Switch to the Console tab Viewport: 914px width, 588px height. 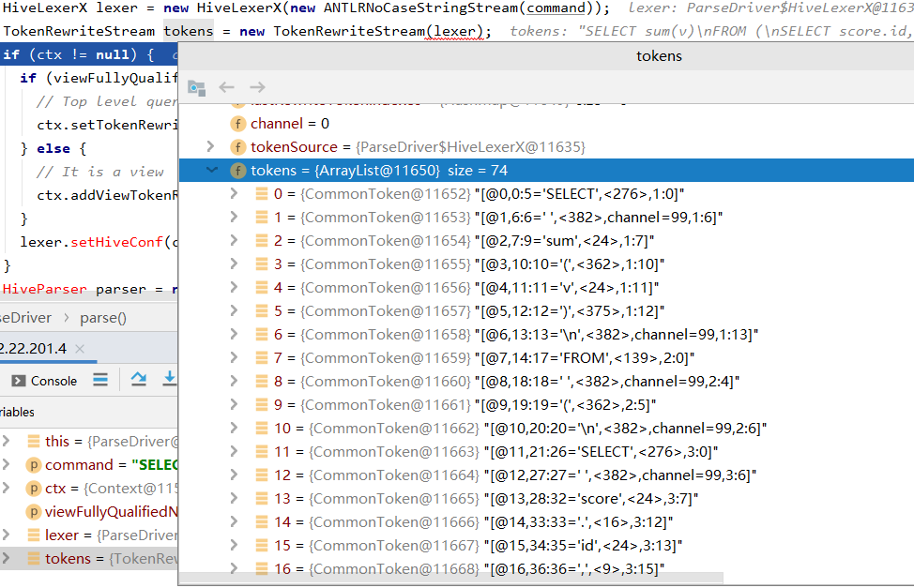[44, 381]
